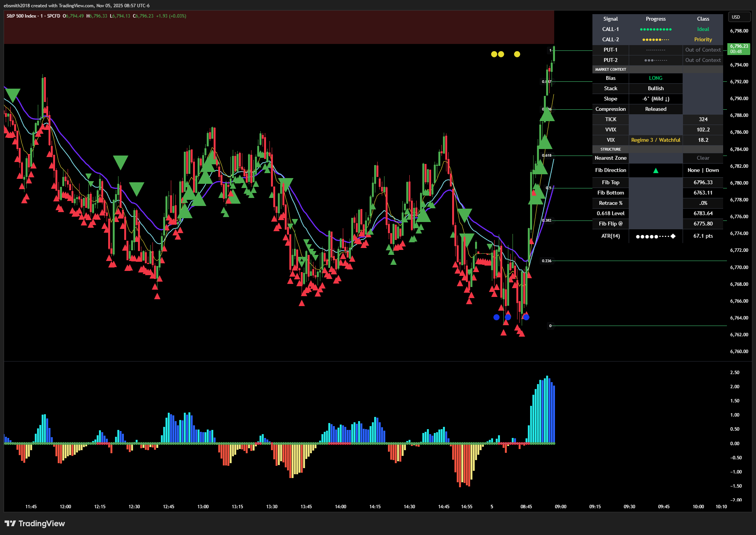Viewport: 756px width, 535px height.
Task: Click the isolated yellow dot above the chart
Action: pyautogui.click(x=517, y=54)
